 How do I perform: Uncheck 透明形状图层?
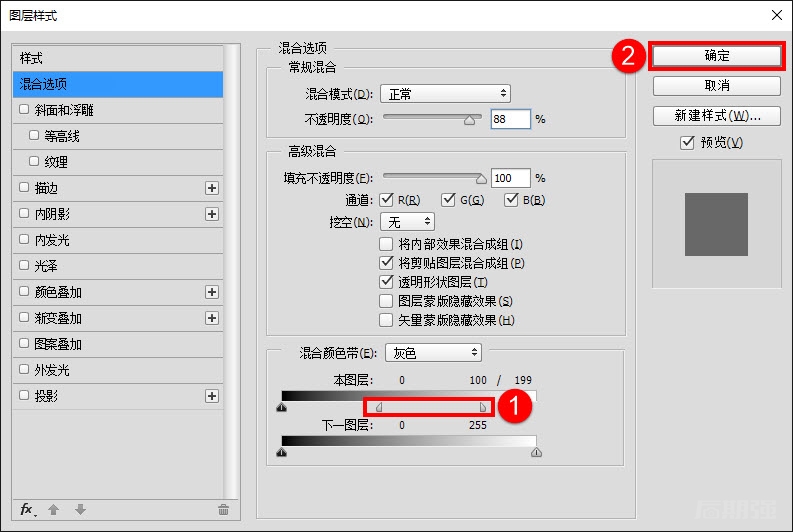click(386, 282)
